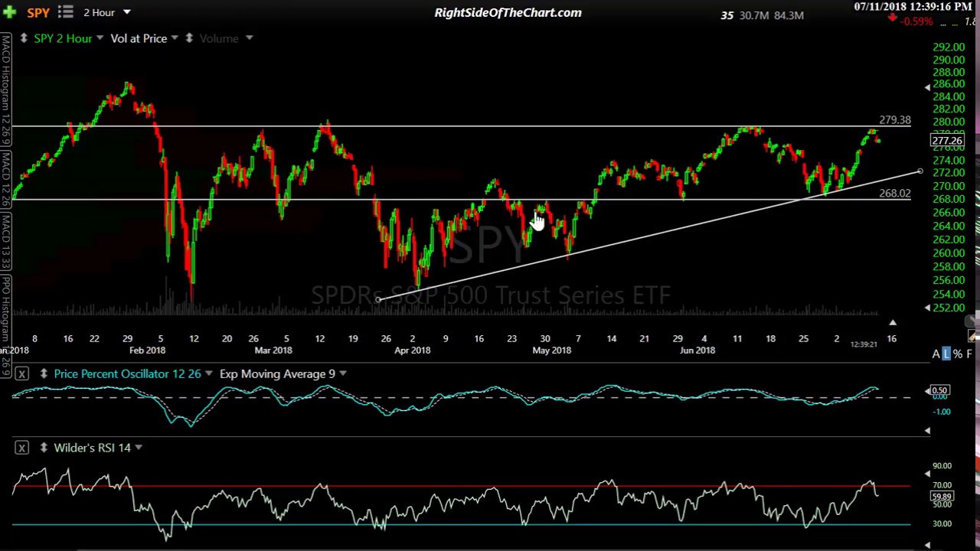This screenshot has height=551, width=980.
Task: Click the date and time display
Action: tap(913, 6)
